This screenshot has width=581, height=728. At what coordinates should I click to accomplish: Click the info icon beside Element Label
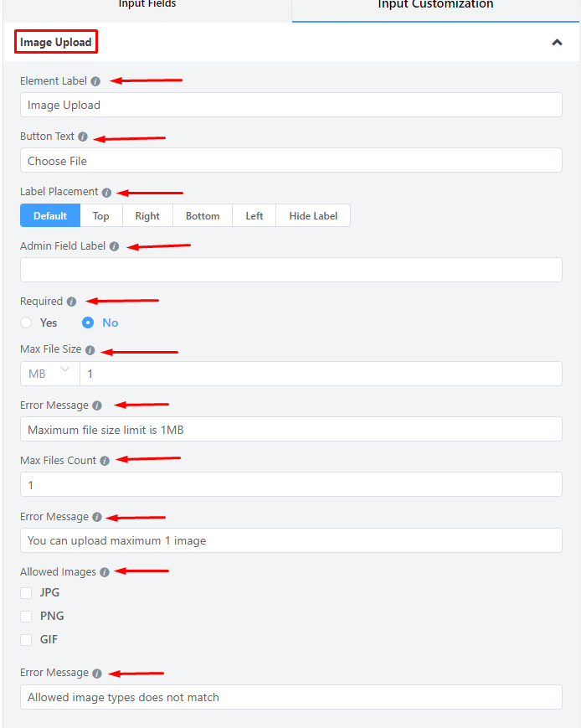pos(95,82)
